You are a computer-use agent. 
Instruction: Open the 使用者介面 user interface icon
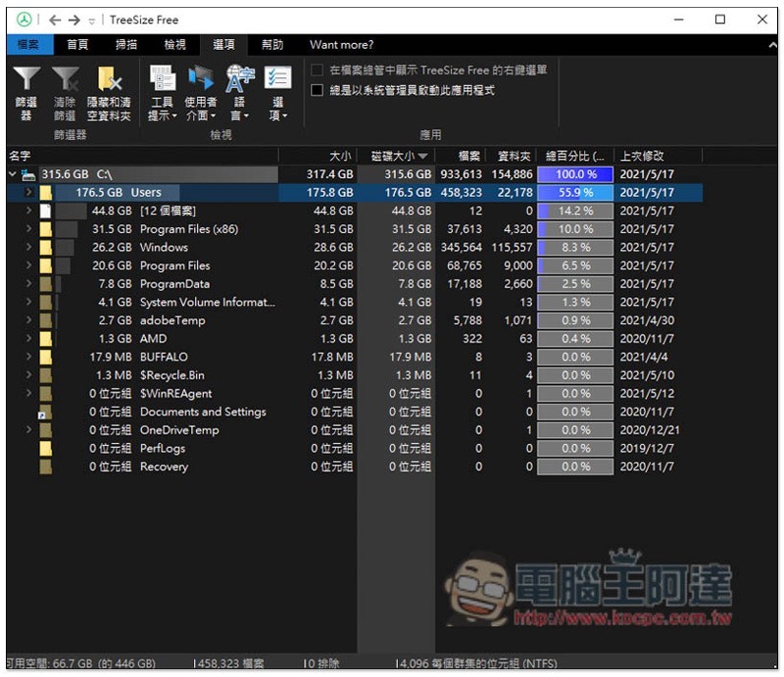click(201, 80)
